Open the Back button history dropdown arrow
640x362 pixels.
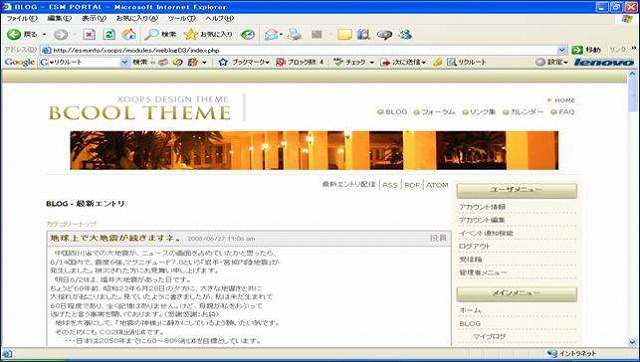coord(44,35)
